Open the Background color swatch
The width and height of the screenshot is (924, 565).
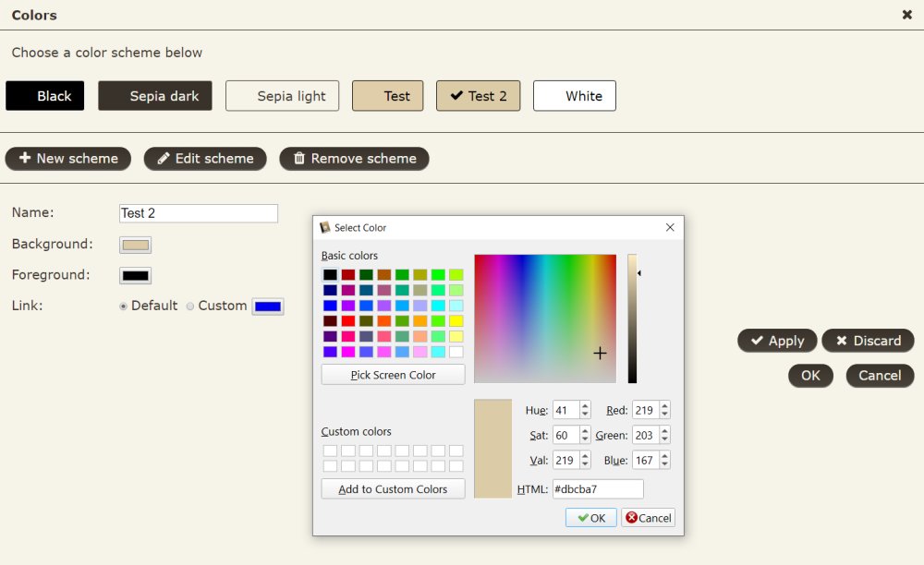pyautogui.click(x=136, y=245)
